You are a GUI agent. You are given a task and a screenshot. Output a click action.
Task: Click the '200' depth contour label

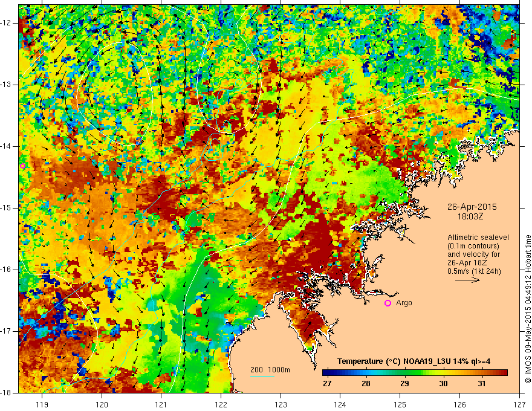[256, 370]
